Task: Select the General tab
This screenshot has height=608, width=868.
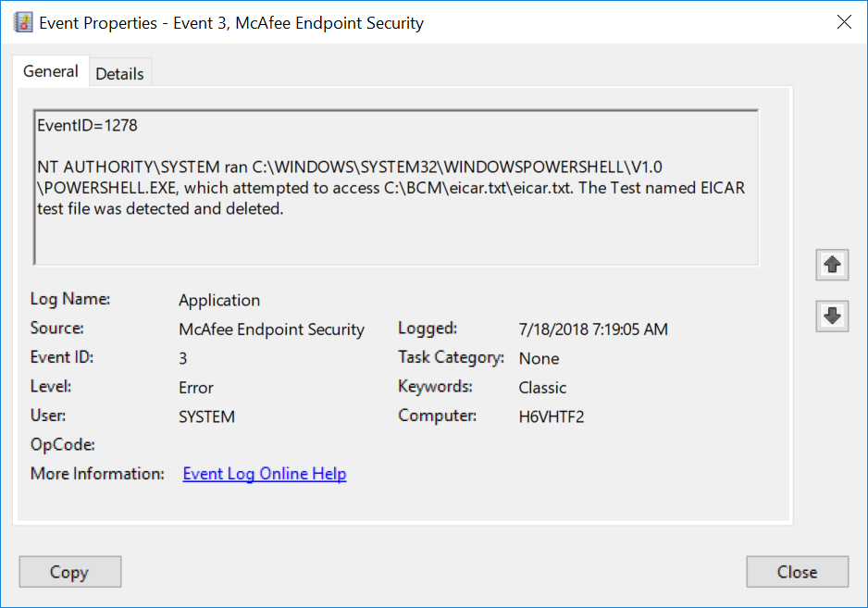Action: point(50,71)
